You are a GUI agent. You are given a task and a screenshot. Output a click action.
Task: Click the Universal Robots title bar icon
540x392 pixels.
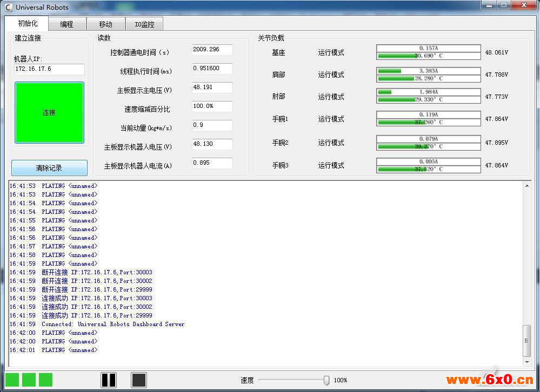coord(9,7)
